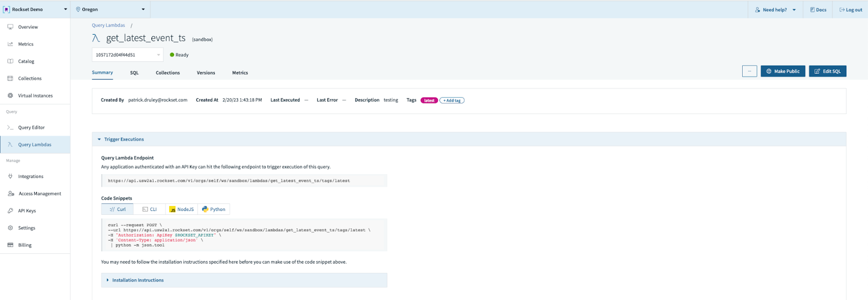This screenshot has width=868, height=300.
Task: Click the Need help person icon
Action: pos(757,10)
